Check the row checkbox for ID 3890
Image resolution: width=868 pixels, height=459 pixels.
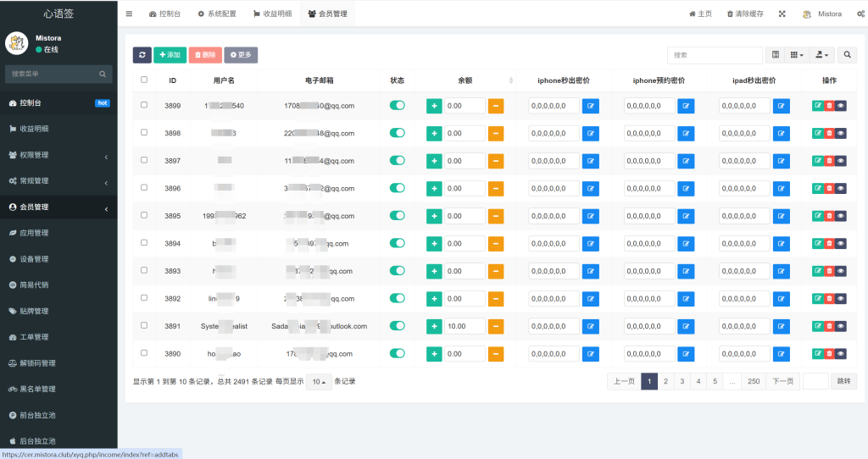[144, 353]
